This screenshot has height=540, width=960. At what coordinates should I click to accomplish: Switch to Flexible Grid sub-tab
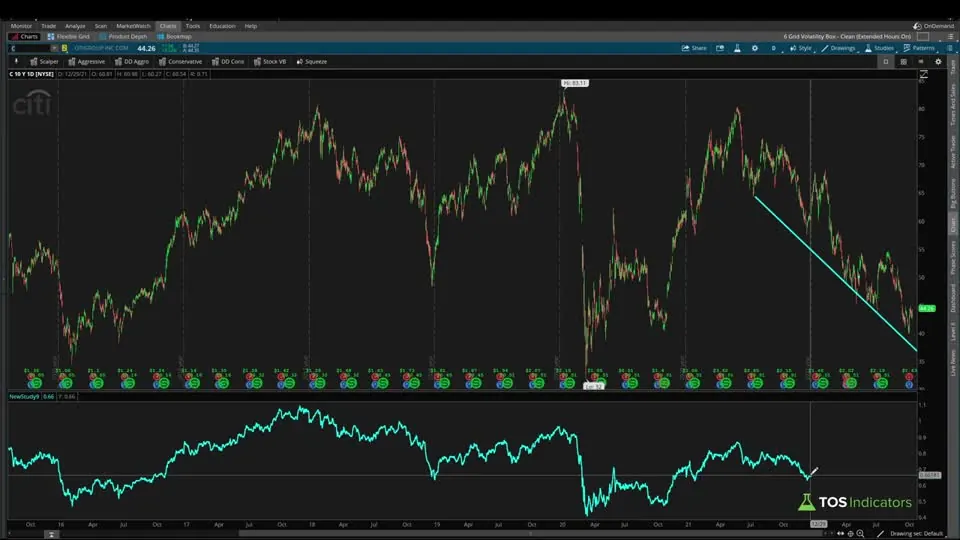[x=69, y=36]
